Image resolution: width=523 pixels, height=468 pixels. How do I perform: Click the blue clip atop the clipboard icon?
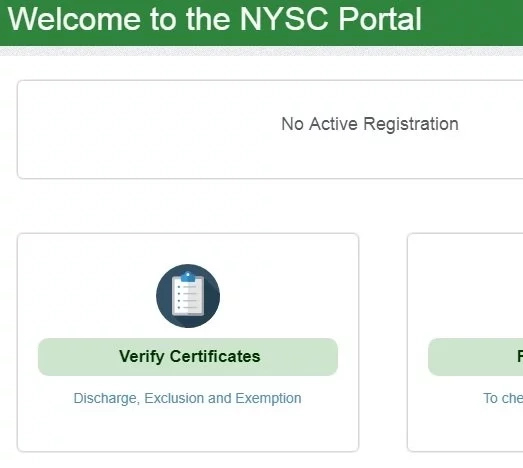tap(188, 277)
